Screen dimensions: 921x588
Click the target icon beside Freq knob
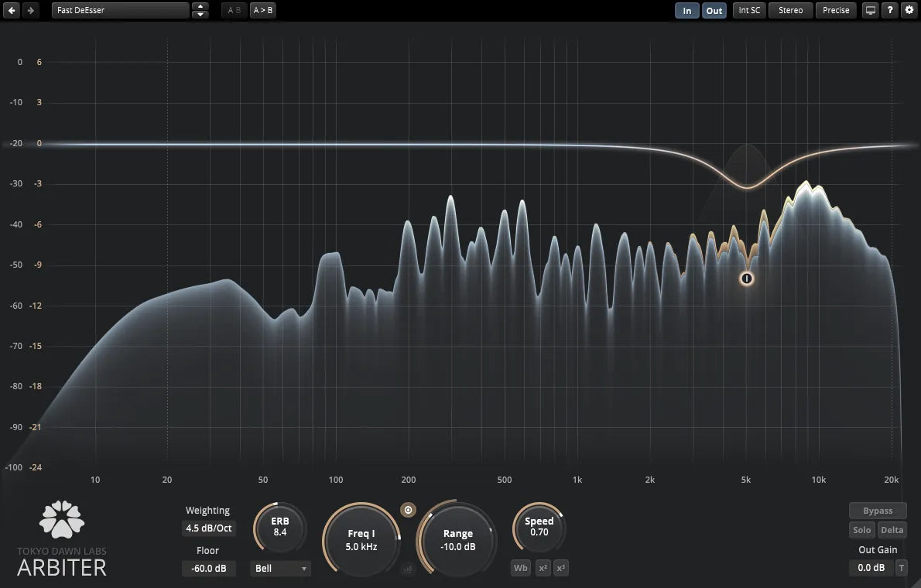409,510
